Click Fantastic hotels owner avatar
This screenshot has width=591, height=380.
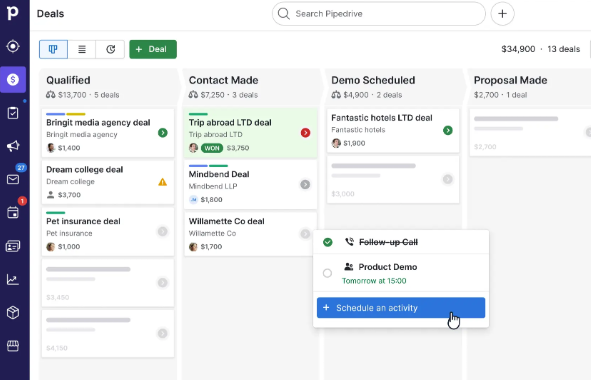[x=336, y=143]
